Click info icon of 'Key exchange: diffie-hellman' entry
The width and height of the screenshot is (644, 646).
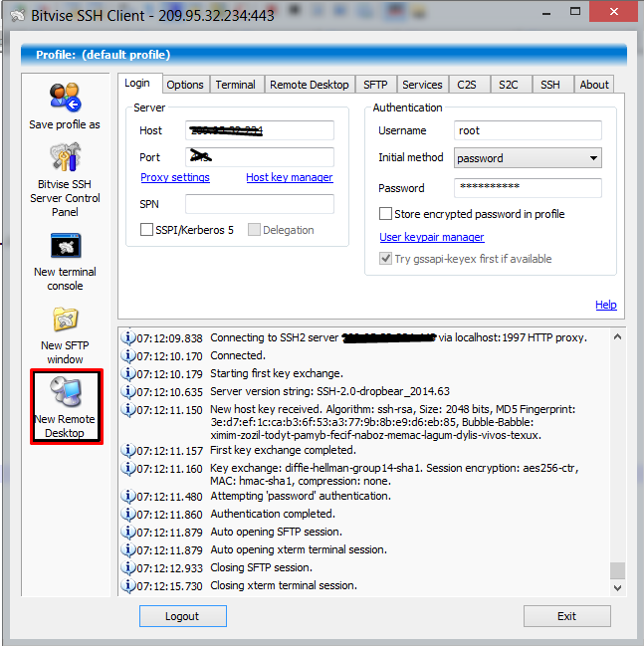128,469
